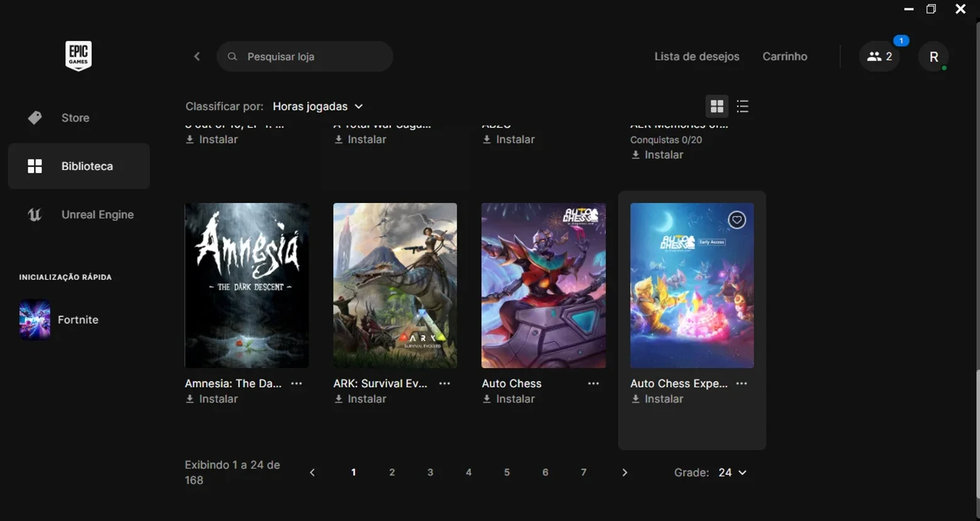Focus the Pesquisar loja search field
Screen dimensions: 980x521
pos(305,57)
